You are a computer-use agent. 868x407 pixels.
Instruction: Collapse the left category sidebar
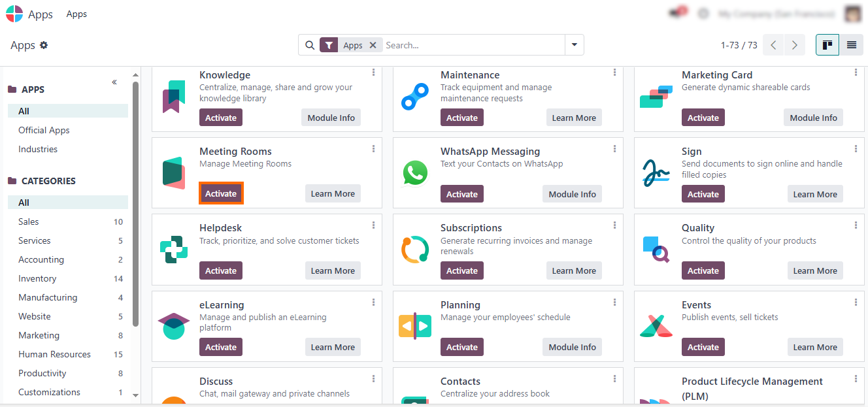coord(114,82)
